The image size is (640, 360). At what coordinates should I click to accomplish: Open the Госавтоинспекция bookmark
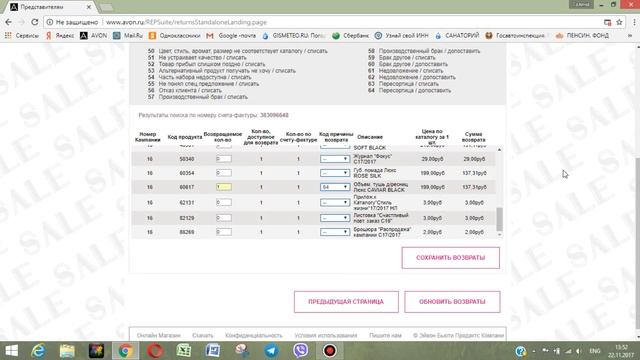click(515, 36)
